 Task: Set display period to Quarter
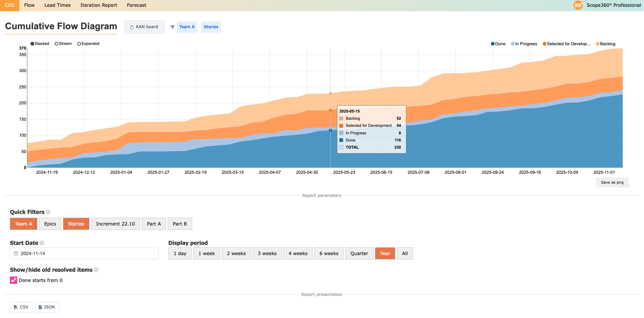359,254
